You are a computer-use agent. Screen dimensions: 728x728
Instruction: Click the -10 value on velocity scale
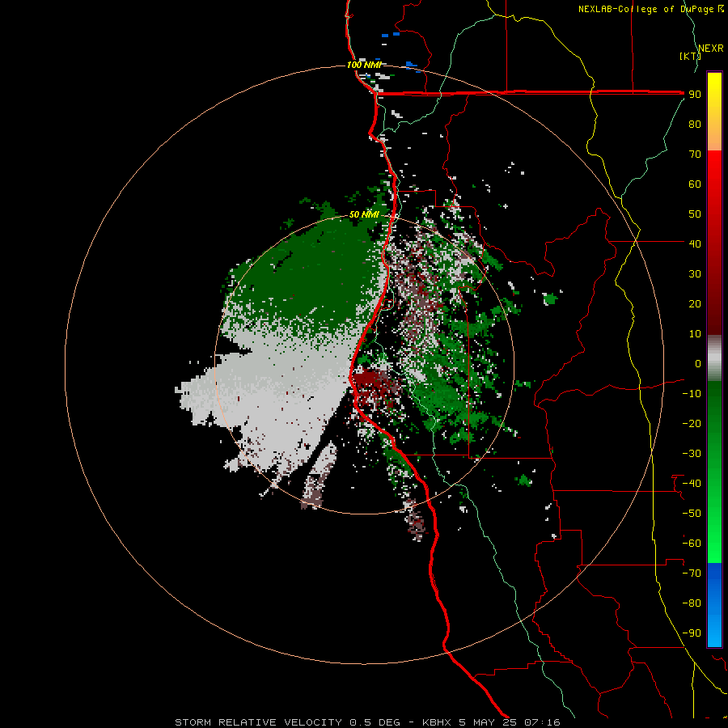pyautogui.click(x=692, y=394)
